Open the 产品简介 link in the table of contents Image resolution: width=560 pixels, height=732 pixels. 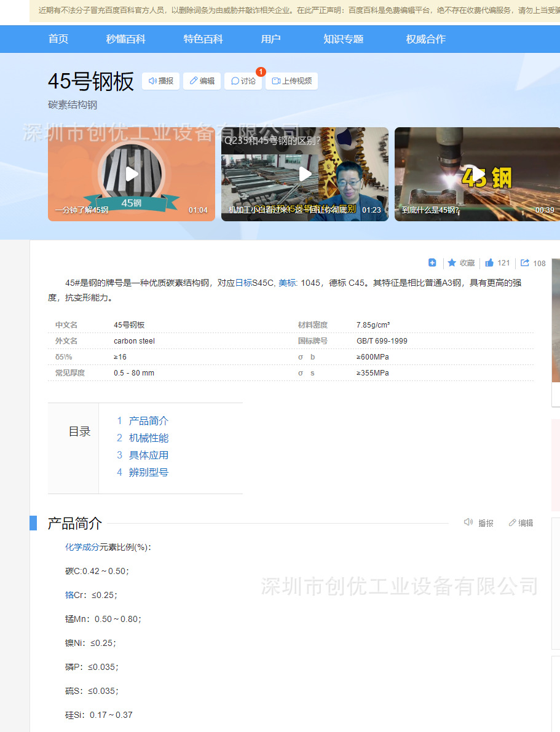pos(148,420)
